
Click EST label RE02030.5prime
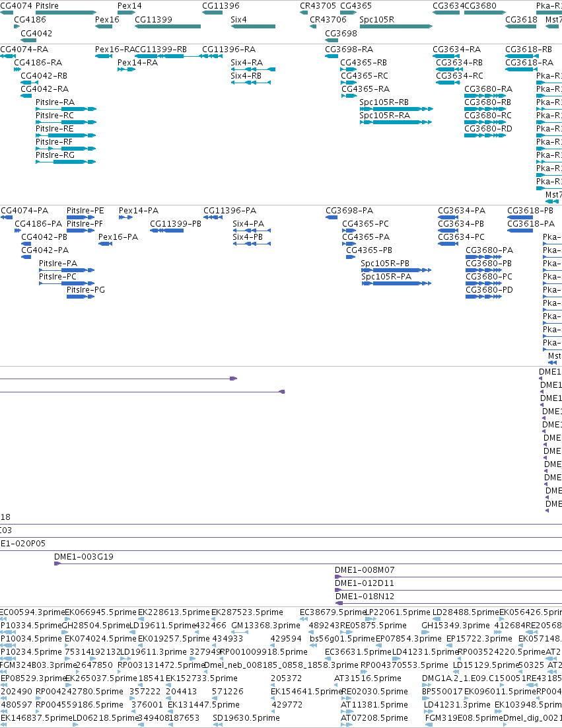(374, 691)
